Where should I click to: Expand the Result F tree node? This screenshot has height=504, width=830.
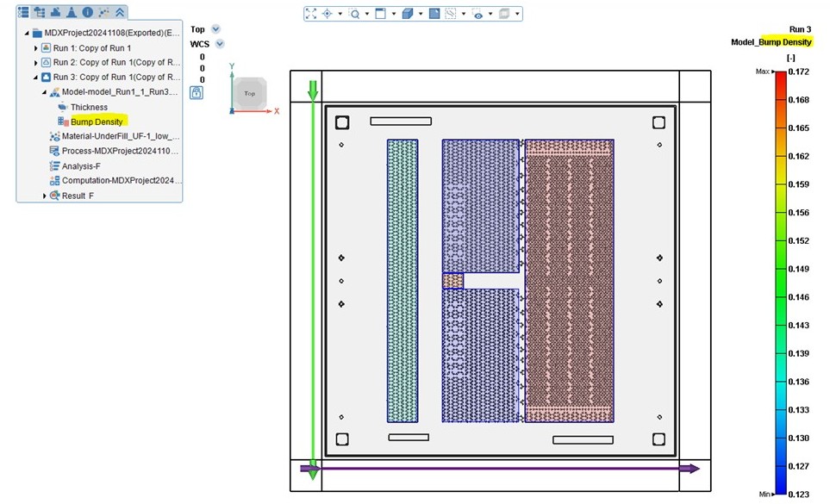click(45, 196)
